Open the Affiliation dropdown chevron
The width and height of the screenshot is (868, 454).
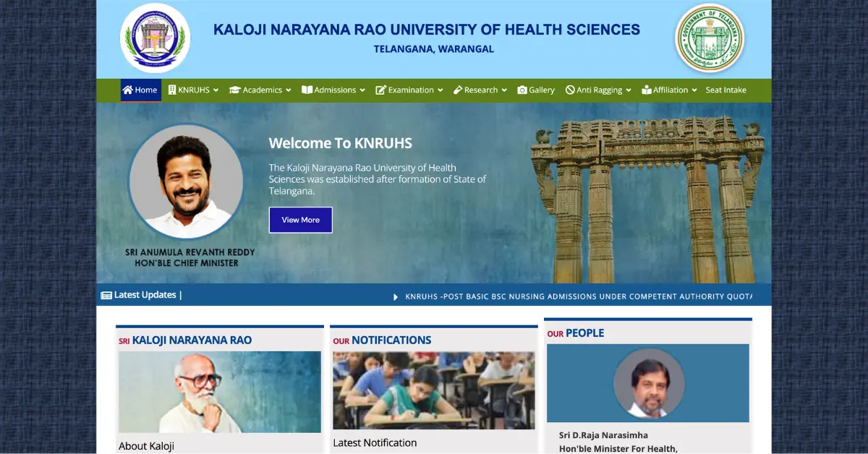pyautogui.click(x=694, y=90)
